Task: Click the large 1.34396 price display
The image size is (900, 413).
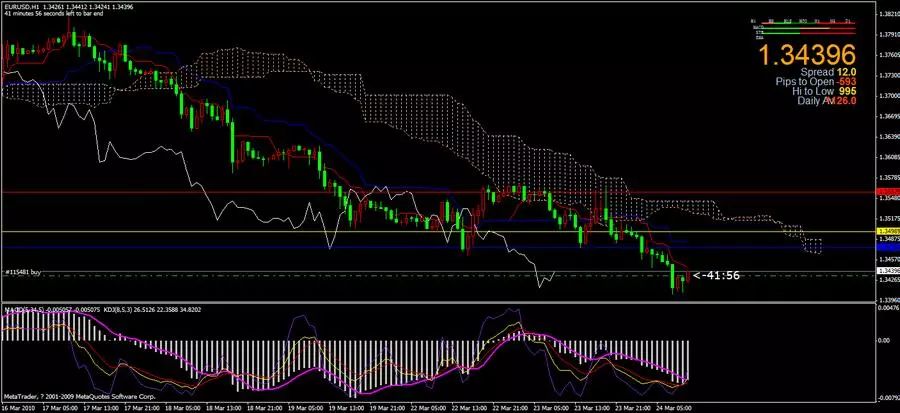Action: click(x=808, y=54)
